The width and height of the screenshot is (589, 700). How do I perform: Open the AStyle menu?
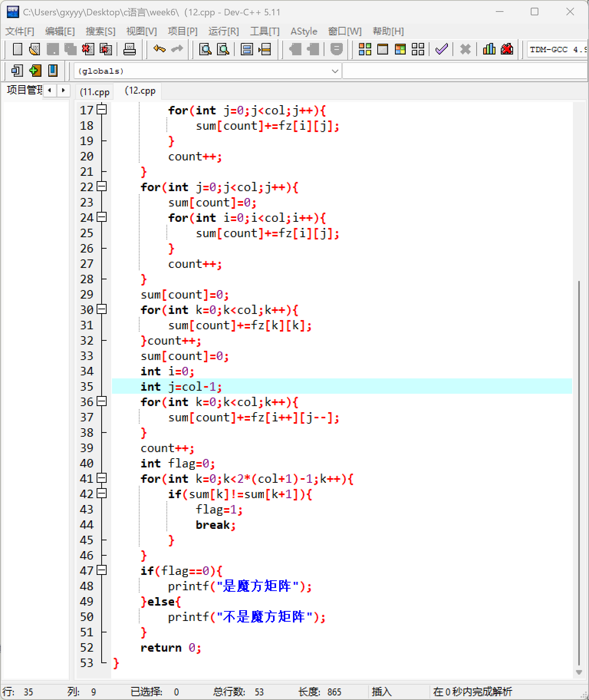click(304, 31)
